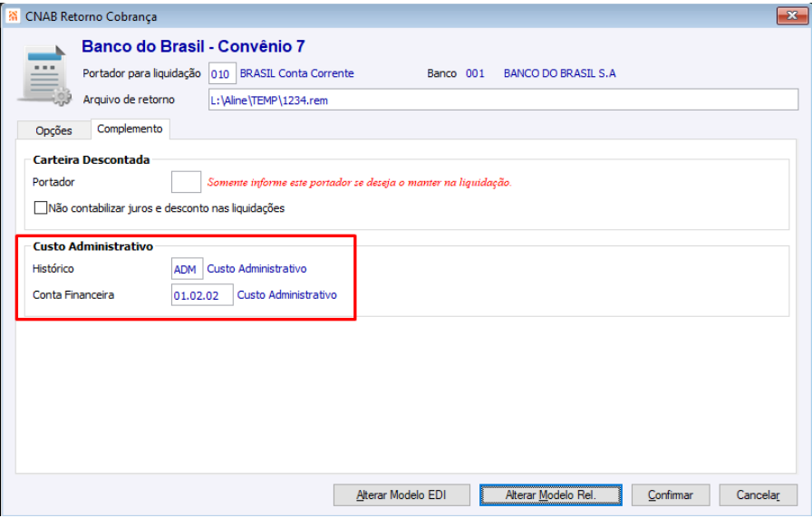Screen dimensions: 812x518
Task: Click the bank code 001
Action: tap(475, 73)
